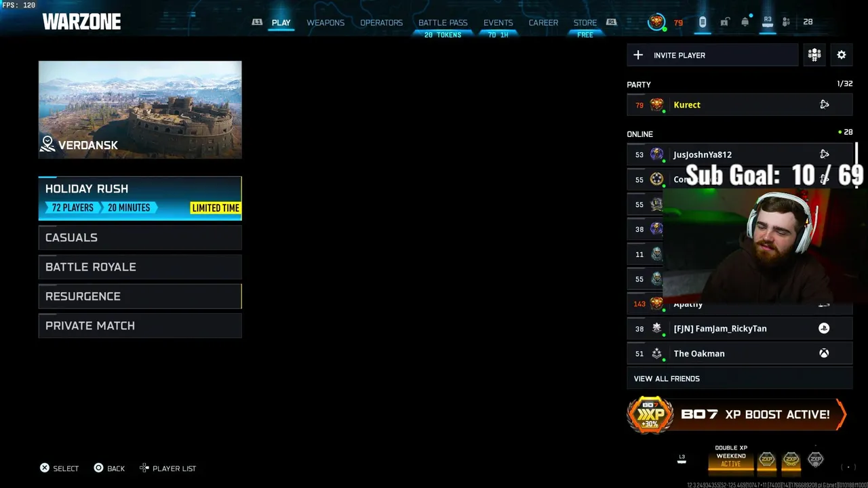Click the Xbox icon on The Oakman's row
Viewport: 868px width, 488px height.
pyautogui.click(x=824, y=353)
